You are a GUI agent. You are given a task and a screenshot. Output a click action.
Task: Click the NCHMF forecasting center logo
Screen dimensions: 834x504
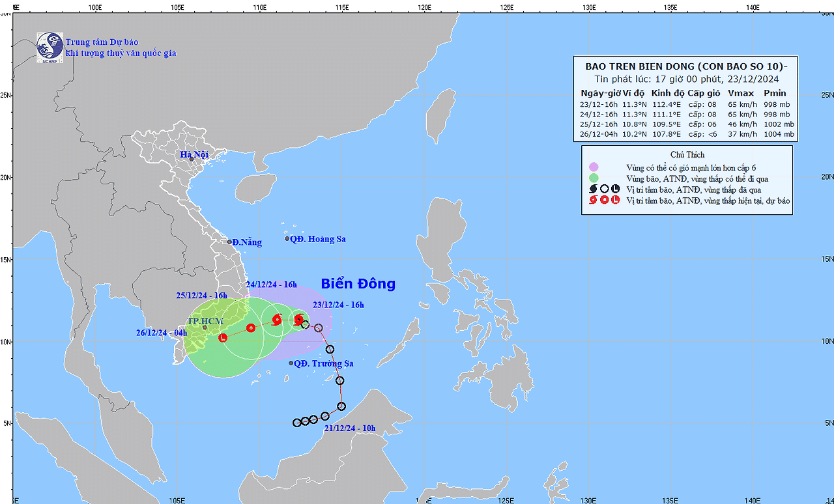pyautogui.click(x=50, y=47)
